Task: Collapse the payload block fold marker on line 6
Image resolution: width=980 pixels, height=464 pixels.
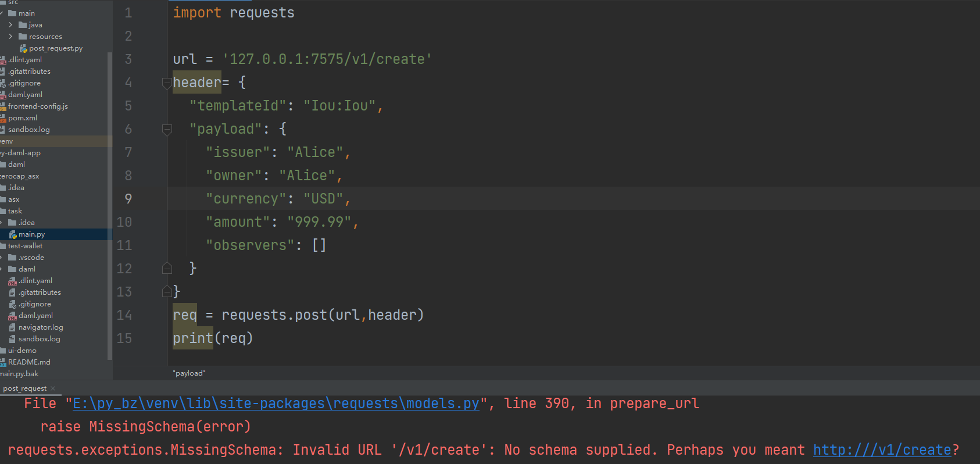Action: point(167,129)
